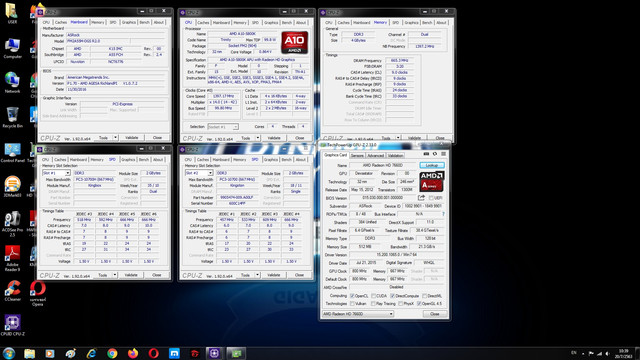Open the Slot #1 memory slot dropdown
The height and width of the screenshot is (360, 640).
click(56, 173)
